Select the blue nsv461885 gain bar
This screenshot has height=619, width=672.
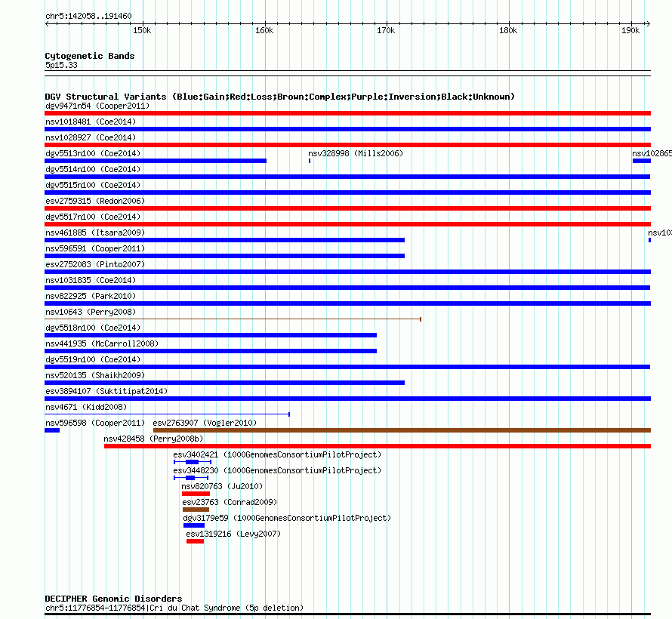(224, 240)
